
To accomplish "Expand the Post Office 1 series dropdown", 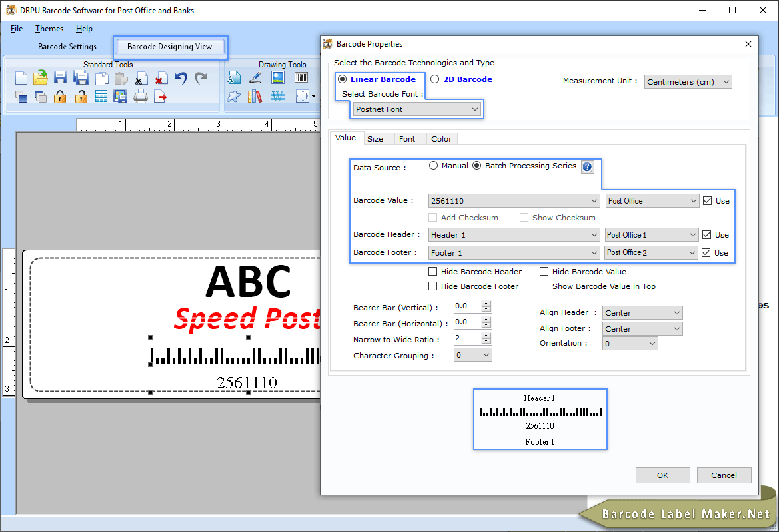I will [x=652, y=235].
